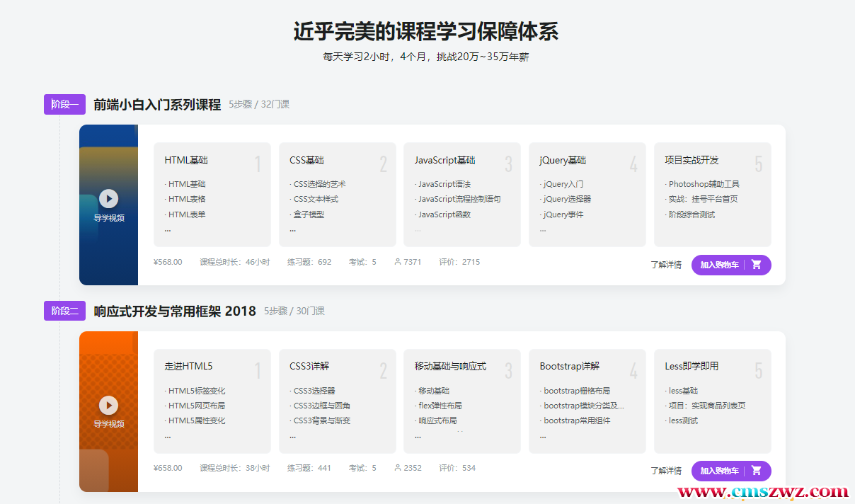The height and width of the screenshot is (504, 855).
Task: Open the 走进HTML5 course card
Action: tap(212, 400)
